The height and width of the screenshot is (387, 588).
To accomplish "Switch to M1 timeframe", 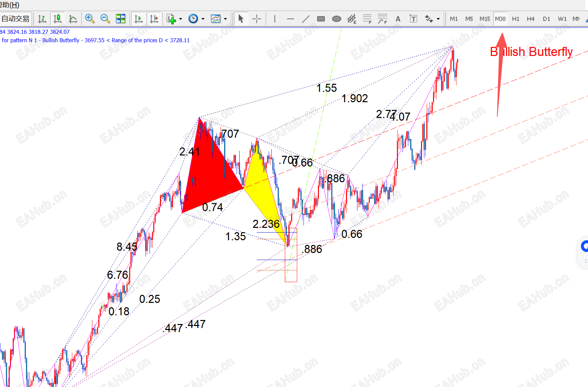I will tap(454, 19).
